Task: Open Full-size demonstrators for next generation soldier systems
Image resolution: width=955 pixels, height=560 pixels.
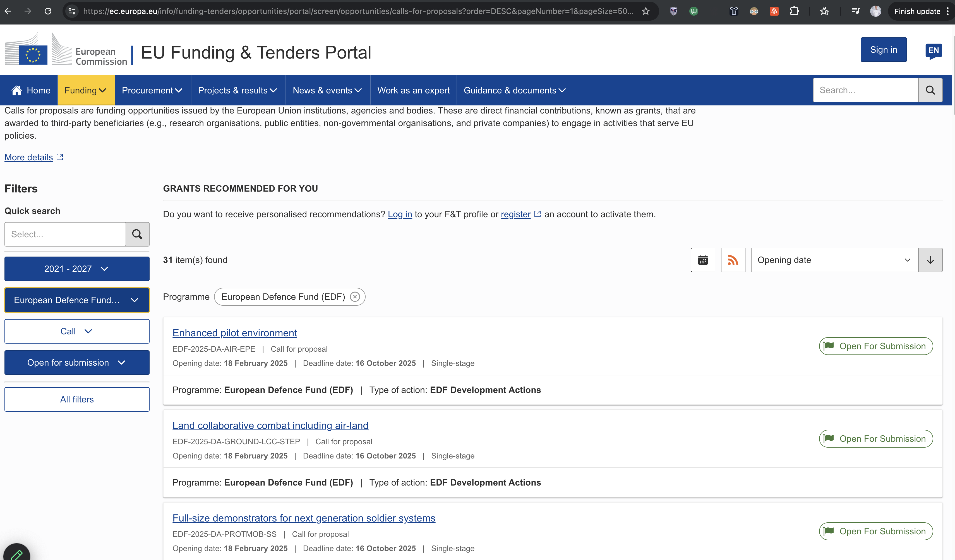Action: 304,518
